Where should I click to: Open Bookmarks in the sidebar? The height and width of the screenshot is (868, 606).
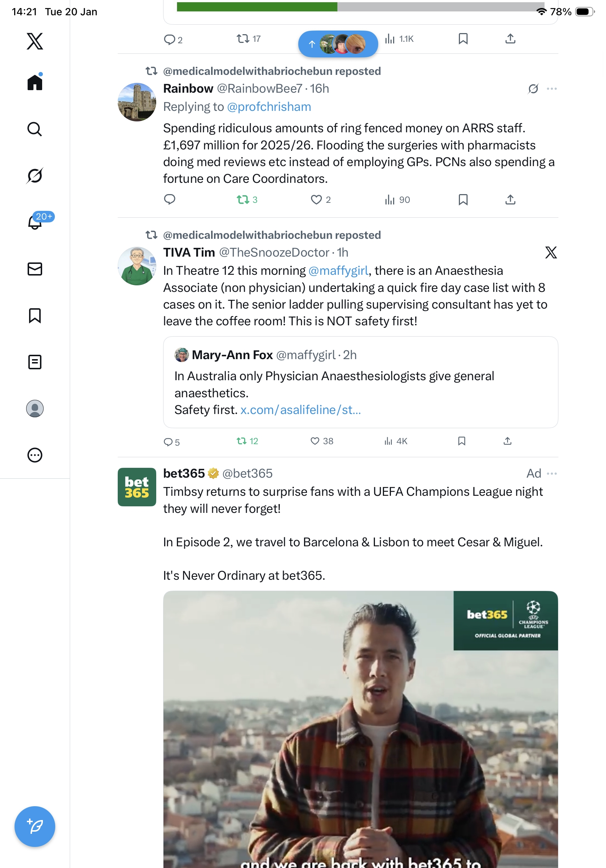(35, 315)
